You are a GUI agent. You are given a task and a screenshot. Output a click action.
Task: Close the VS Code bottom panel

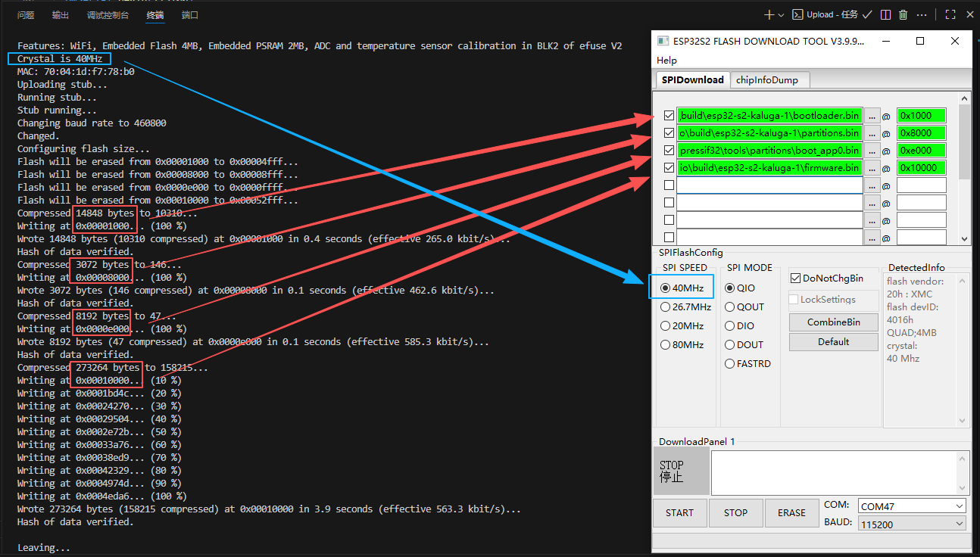tap(969, 14)
